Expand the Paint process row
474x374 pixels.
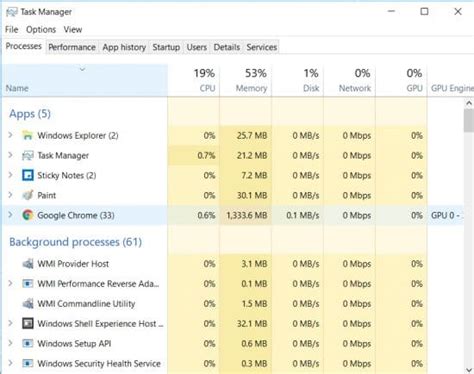point(10,195)
